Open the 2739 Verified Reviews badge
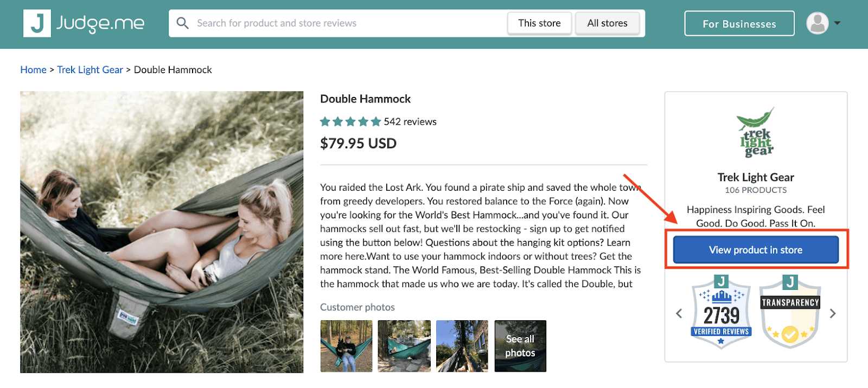The height and width of the screenshot is (388, 868). point(722,313)
